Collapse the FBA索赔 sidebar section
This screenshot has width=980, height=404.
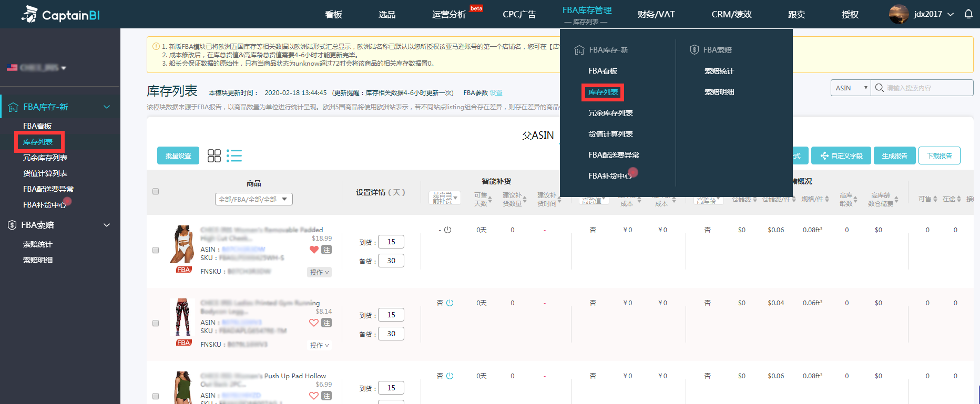[107, 225]
